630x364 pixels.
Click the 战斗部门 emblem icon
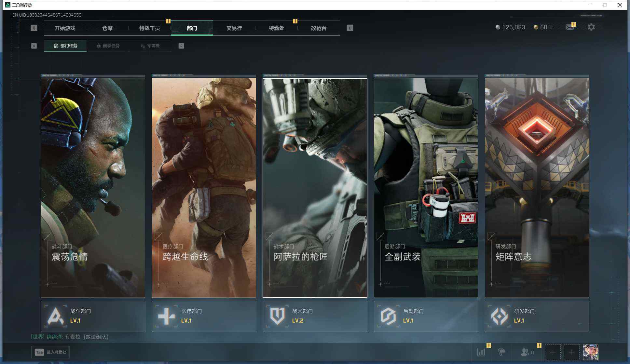(55, 316)
